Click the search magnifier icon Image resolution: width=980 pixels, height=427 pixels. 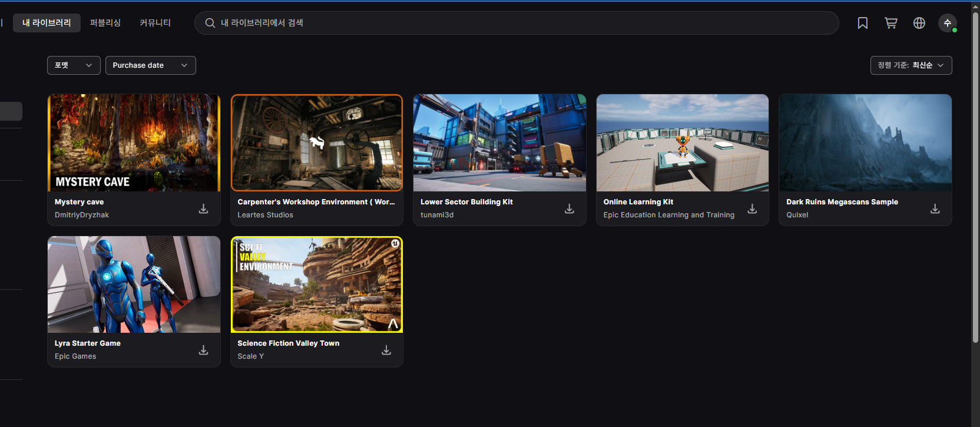point(210,23)
